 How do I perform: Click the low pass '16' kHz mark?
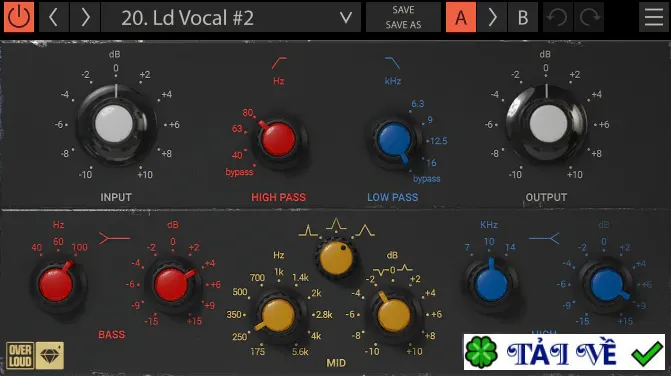click(x=431, y=163)
